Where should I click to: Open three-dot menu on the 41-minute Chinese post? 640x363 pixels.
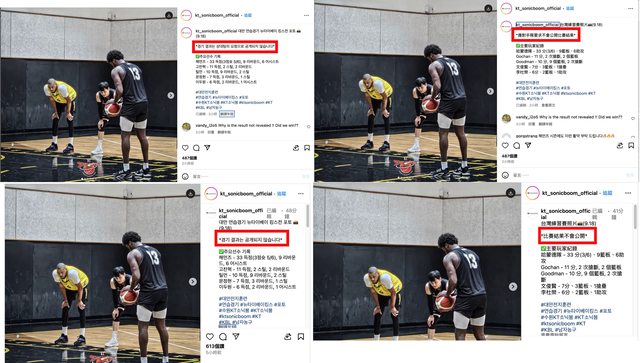pyautogui.click(x=628, y=193)
